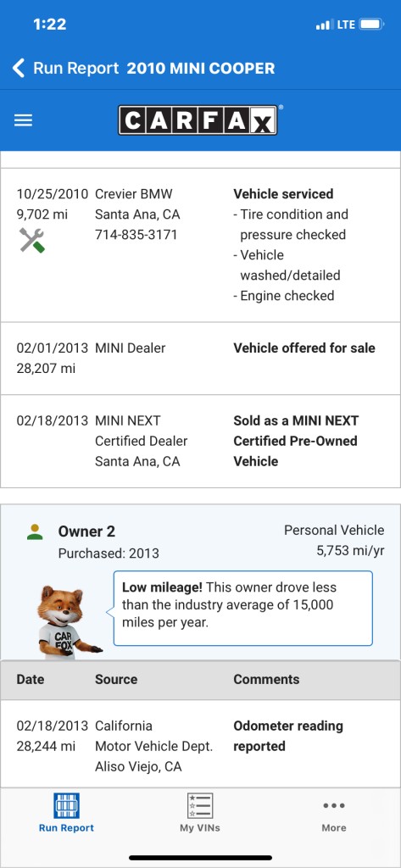401x868 pixels.
Task: Select the Run Report barcode icon
Action: (66, 805)
